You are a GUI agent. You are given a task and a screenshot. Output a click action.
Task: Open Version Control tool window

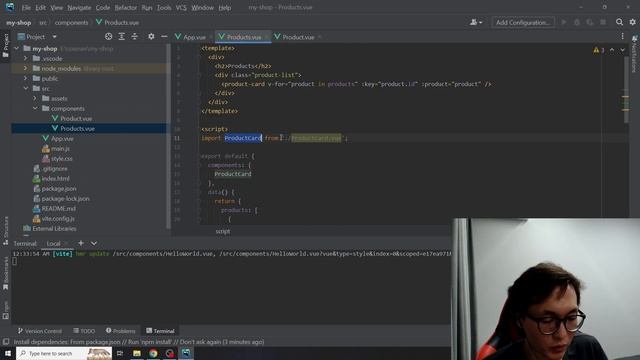[x=40, y=331]
